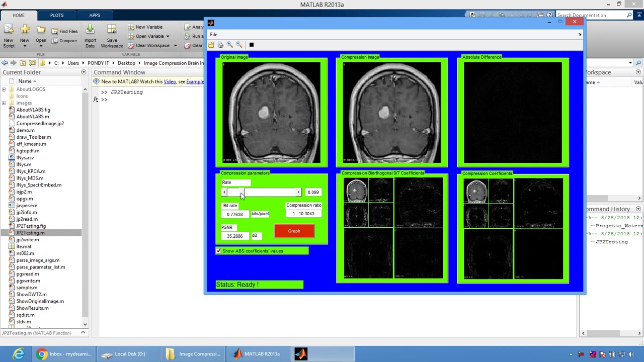Viewport: 644px width, 362px height.
Task: Open the Workspace panel actions menu
Action: (638, 72)
